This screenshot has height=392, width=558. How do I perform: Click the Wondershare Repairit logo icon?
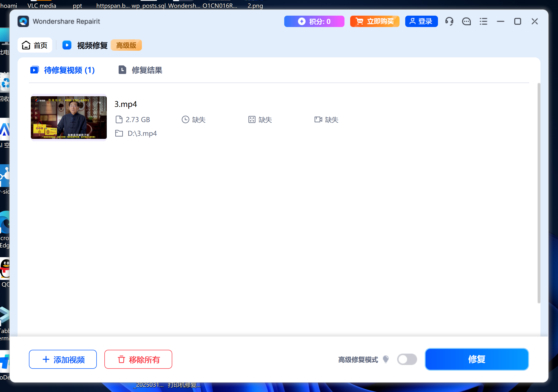23,21
